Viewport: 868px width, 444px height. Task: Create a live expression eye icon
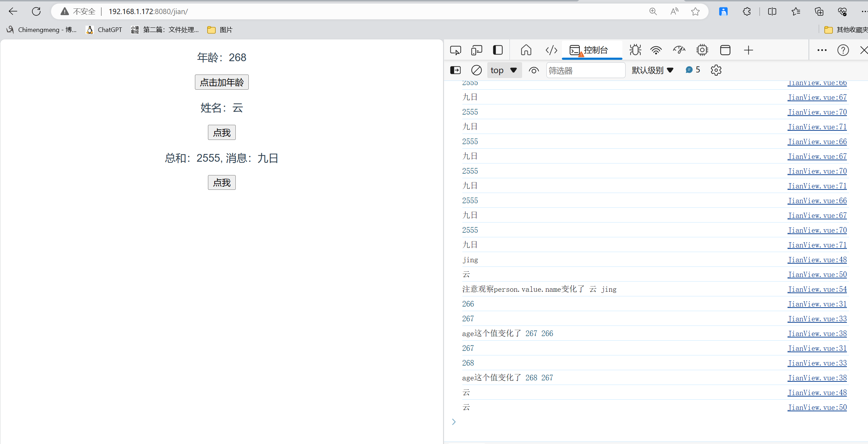[534, 70]
